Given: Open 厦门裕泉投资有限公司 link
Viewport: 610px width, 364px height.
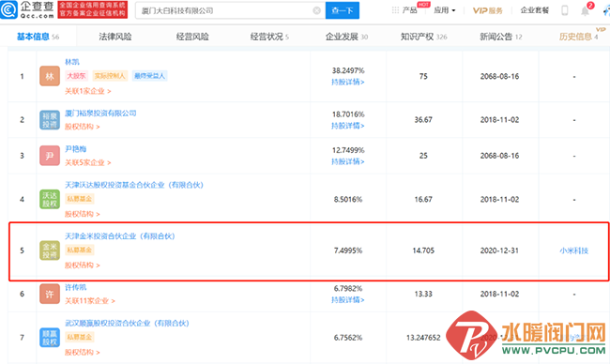Looking at the screenshot, I should tap(100, 114).
